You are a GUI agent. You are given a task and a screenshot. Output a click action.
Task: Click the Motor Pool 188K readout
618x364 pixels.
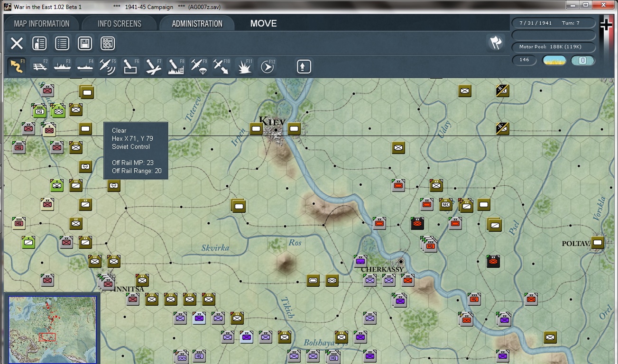tap(553, 47)
